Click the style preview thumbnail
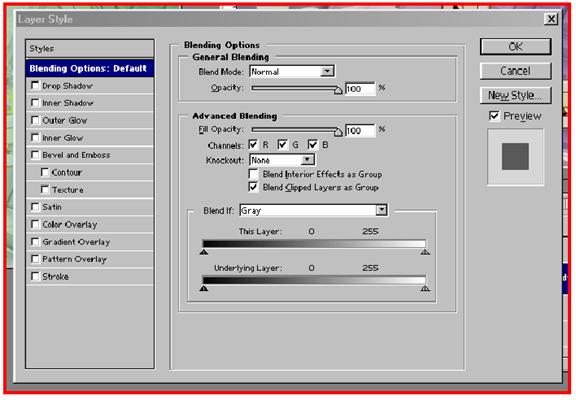The width and height of the screenshot is (576, 400). (x=515, y=157)
